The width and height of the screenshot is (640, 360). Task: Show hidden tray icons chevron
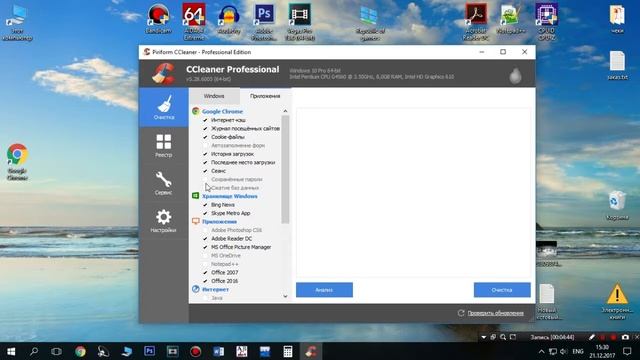[x=541, y=351]
